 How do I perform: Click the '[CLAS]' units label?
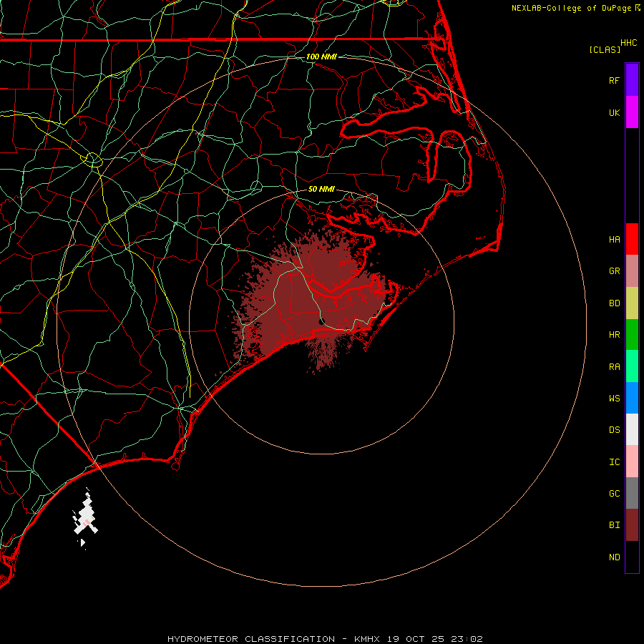pos(605,49)
